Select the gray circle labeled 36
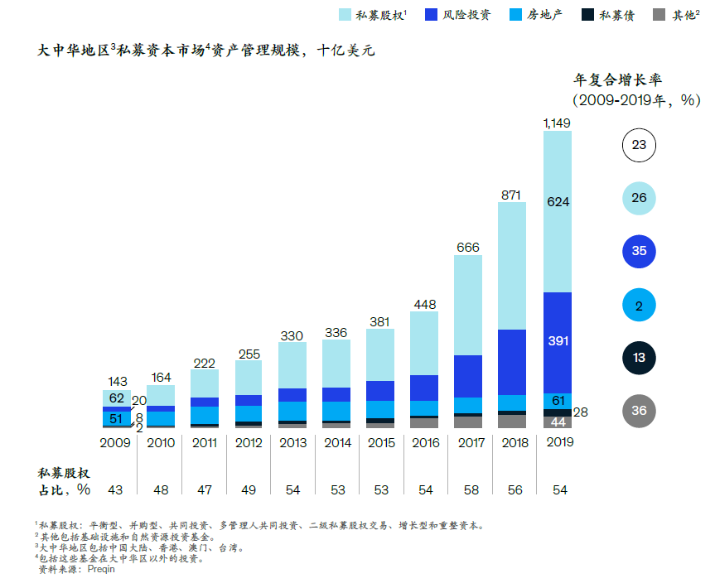The width and height of the screenshot is (715, 588). click(x=639, y=411)
